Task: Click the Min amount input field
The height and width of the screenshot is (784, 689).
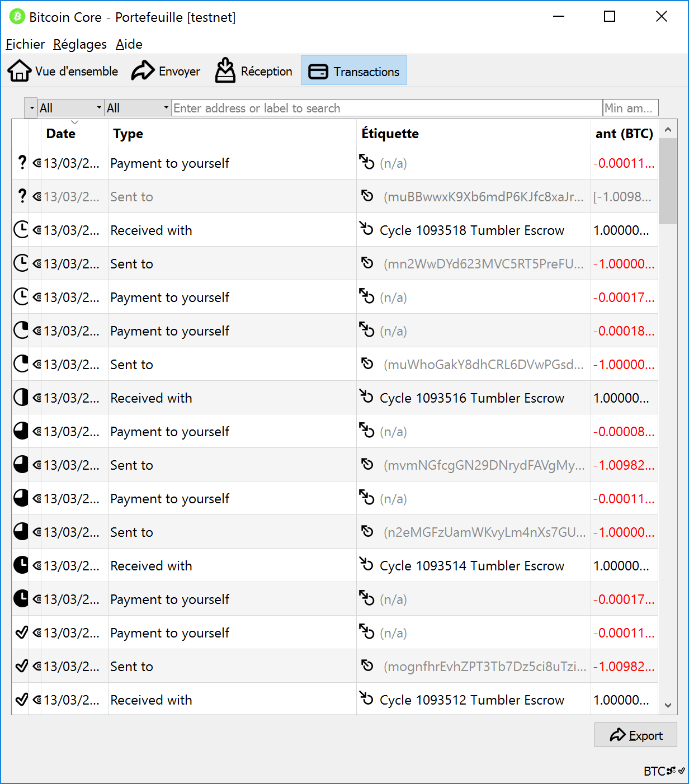Action: [x=631, y=108]
